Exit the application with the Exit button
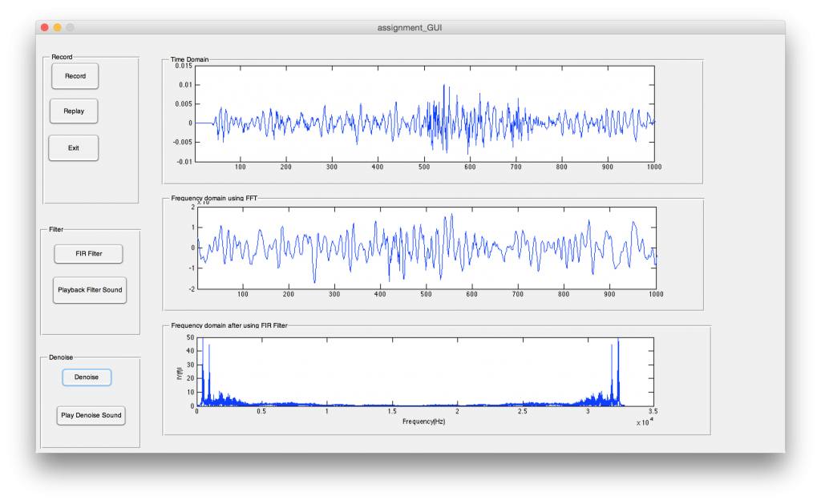The width and height of the screenshot is (821, 504). coord(73,147)
